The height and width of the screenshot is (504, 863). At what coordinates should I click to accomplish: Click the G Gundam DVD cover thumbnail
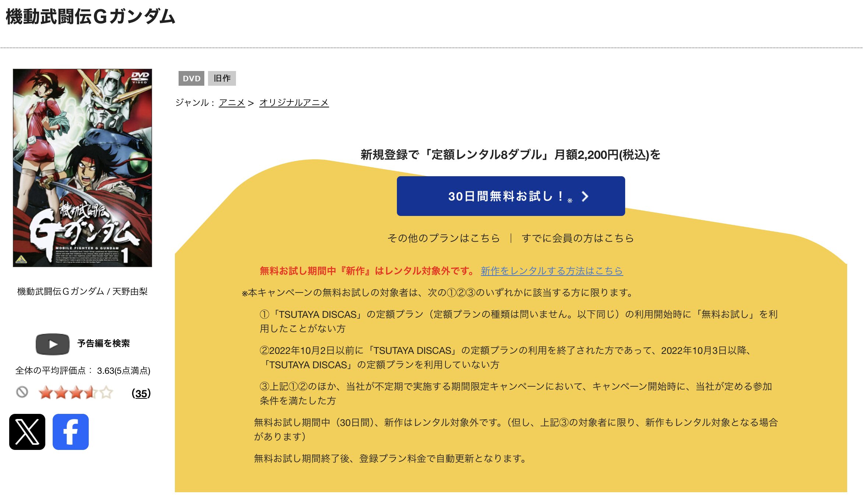tap(82, 168)
